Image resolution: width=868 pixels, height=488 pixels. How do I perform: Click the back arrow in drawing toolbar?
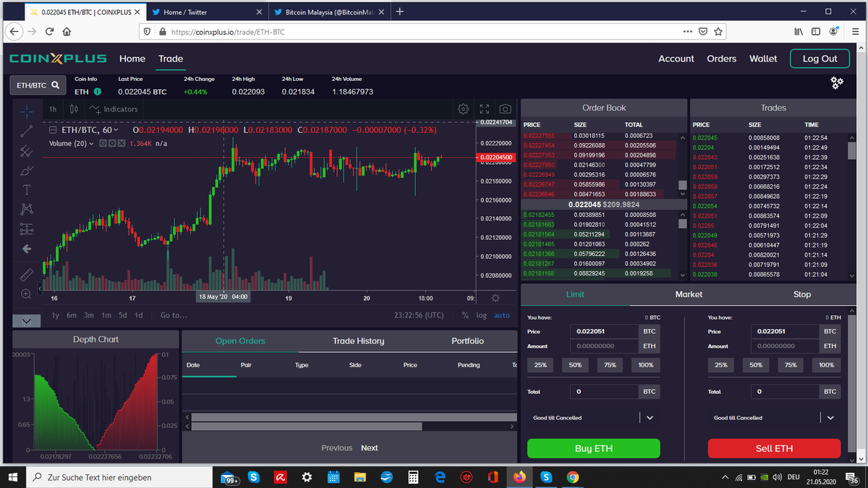[27, 249]
